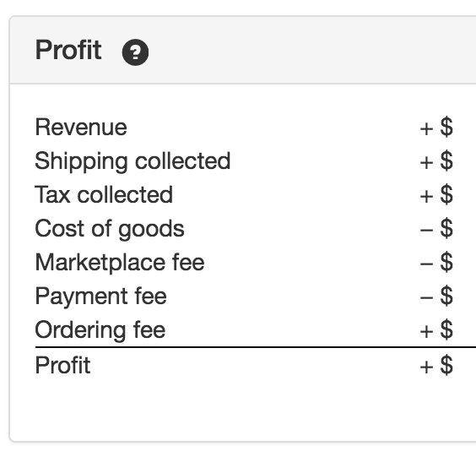Click the Profit panel heading
This screenshot has height=468, width=476.
click(x=68, y=50)
